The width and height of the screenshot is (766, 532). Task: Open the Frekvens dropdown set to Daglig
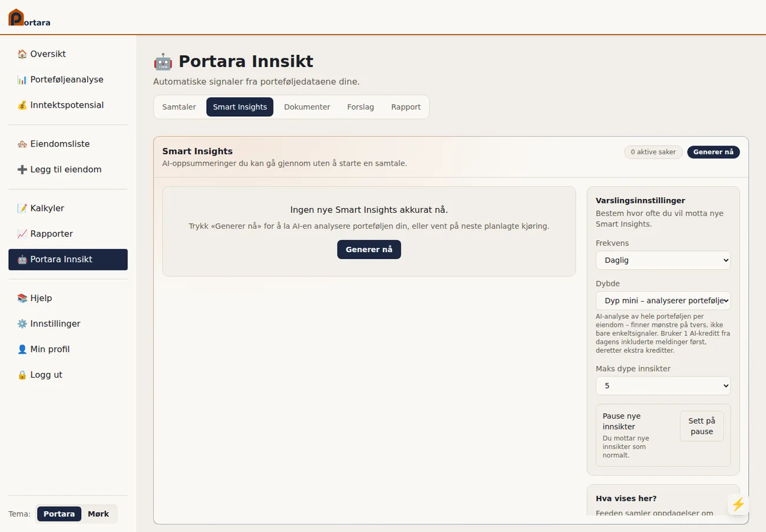(x=663, y=260)
